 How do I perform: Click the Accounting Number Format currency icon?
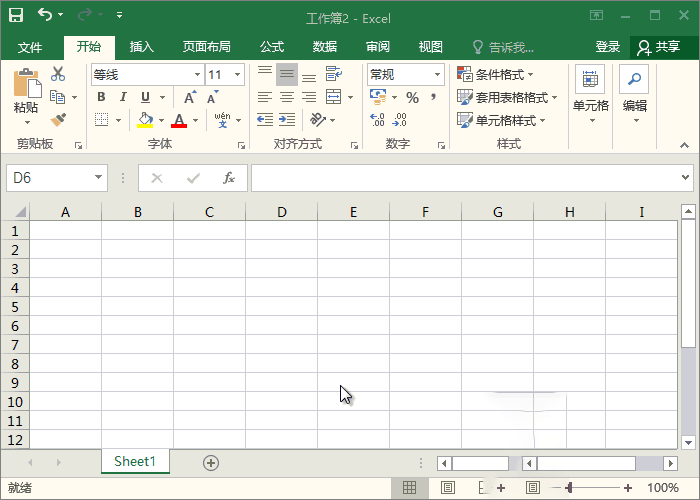pyautogui.click(x=378, y=96)
